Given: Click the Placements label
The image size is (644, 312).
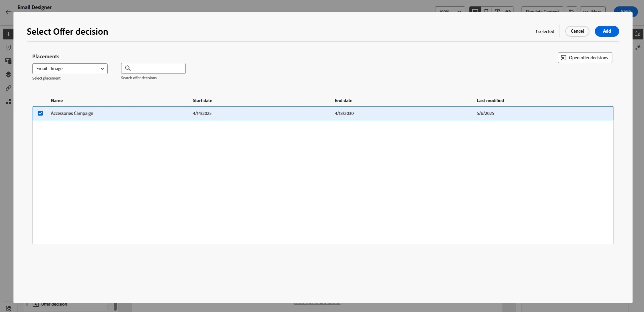Looking at the screenshot, I should pyautogui.click(x=46, y=56).
